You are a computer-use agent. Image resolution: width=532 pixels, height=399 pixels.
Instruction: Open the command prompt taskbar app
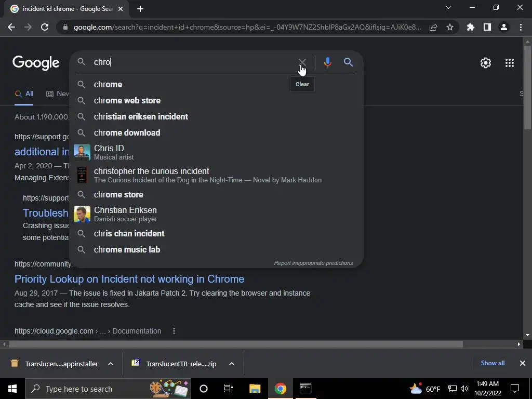pos(305,389)
